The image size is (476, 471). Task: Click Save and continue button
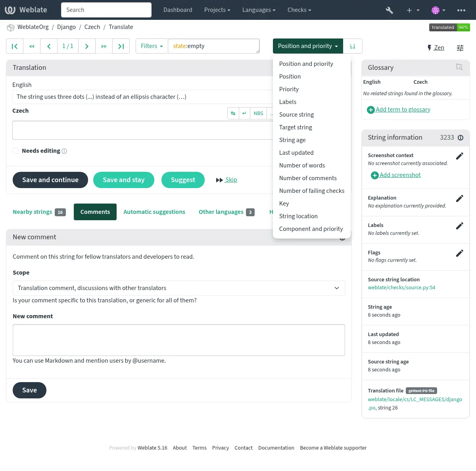click(x=50, y=180)
